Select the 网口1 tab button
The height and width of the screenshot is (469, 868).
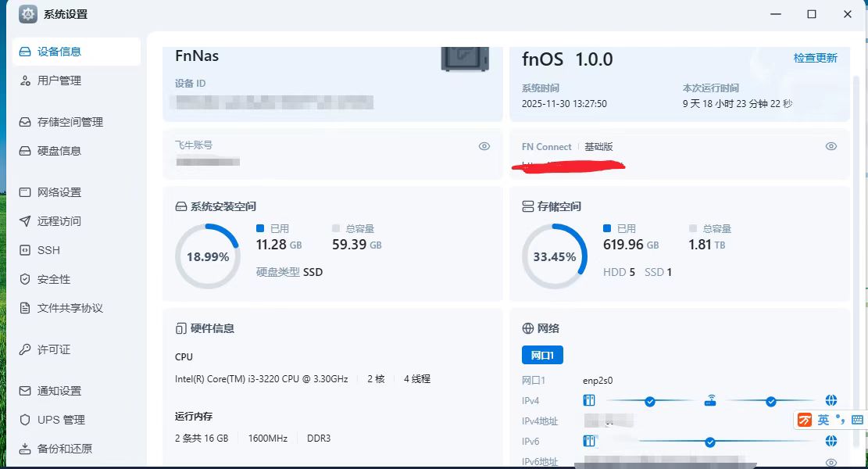(x=542, y=355)
